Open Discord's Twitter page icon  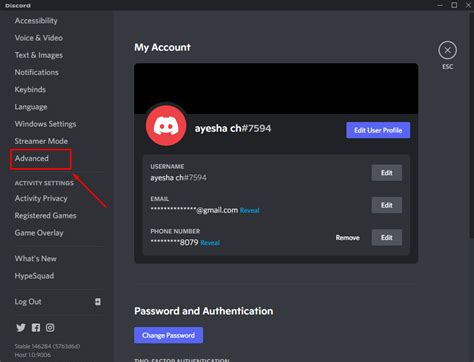(x=21, y=328)
